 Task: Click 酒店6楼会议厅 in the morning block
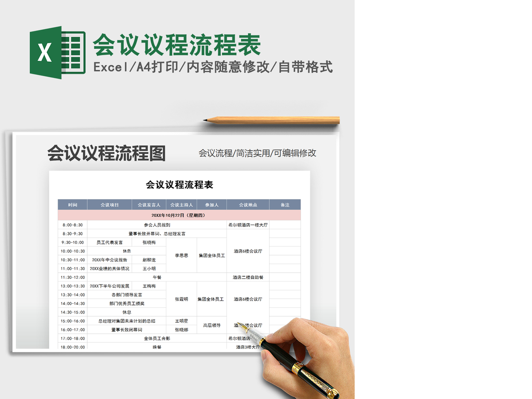[248, 251]
